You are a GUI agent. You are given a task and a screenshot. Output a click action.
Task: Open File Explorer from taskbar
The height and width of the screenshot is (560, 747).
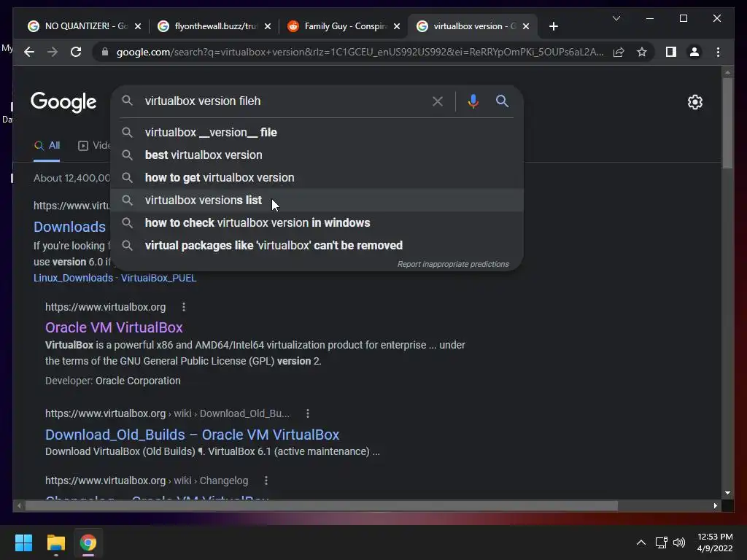tap(55, 542)
